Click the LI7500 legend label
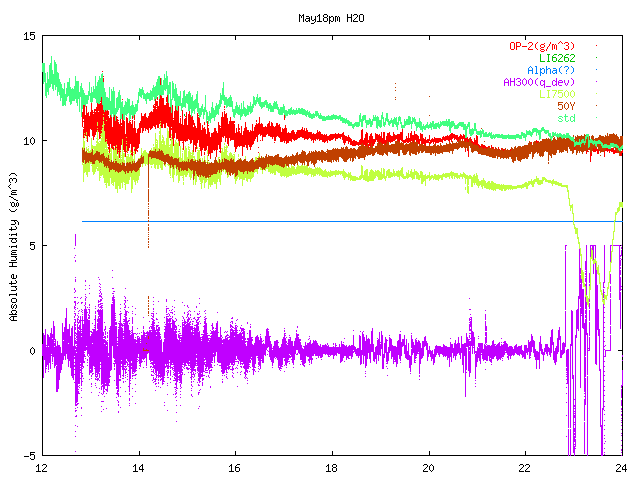 [557, 94]
